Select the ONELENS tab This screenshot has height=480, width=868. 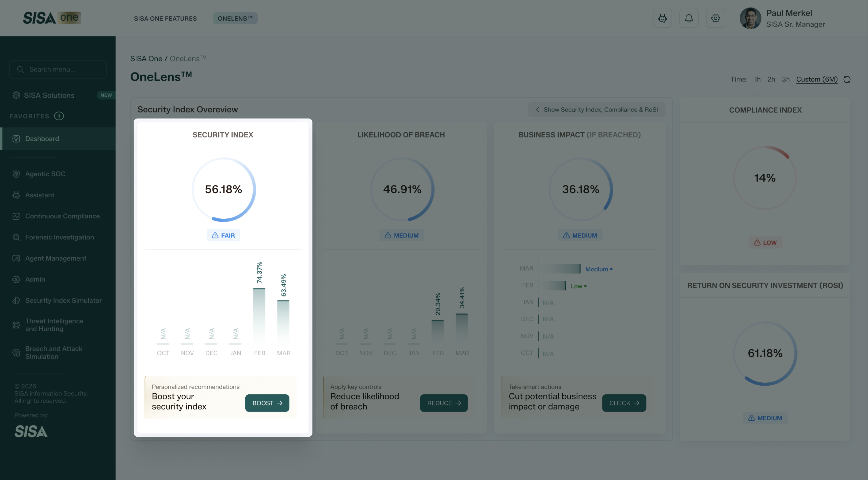tap(235, 19)
